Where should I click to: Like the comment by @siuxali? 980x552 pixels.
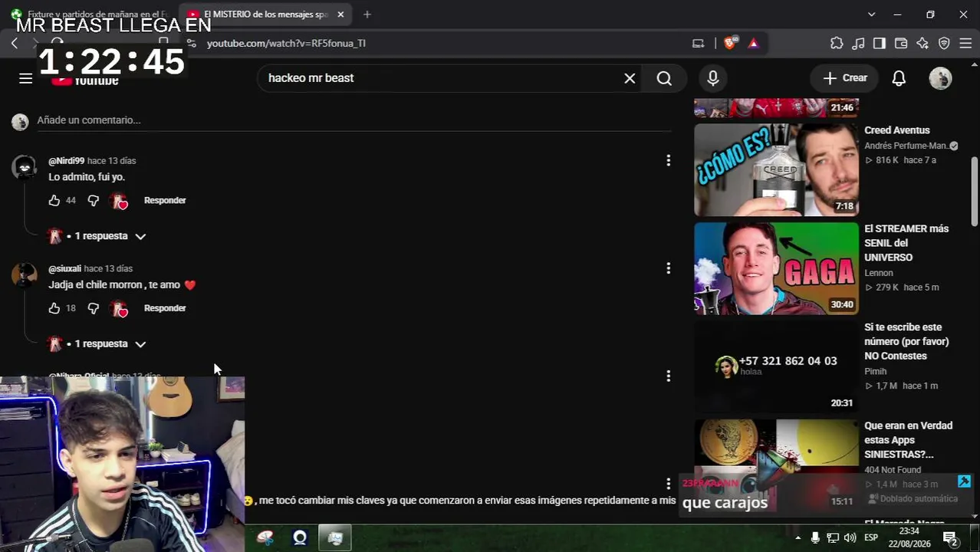tap(54, 308)
